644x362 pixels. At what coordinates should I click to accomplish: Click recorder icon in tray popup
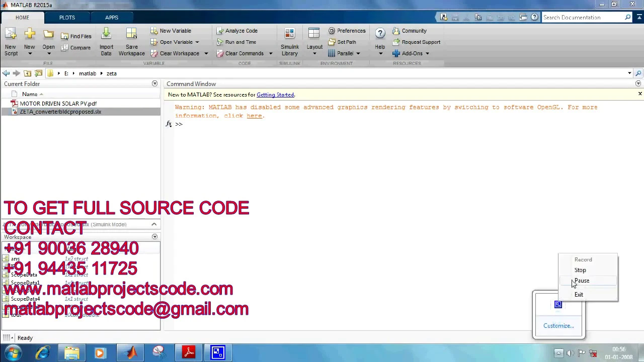coord(558,305)
